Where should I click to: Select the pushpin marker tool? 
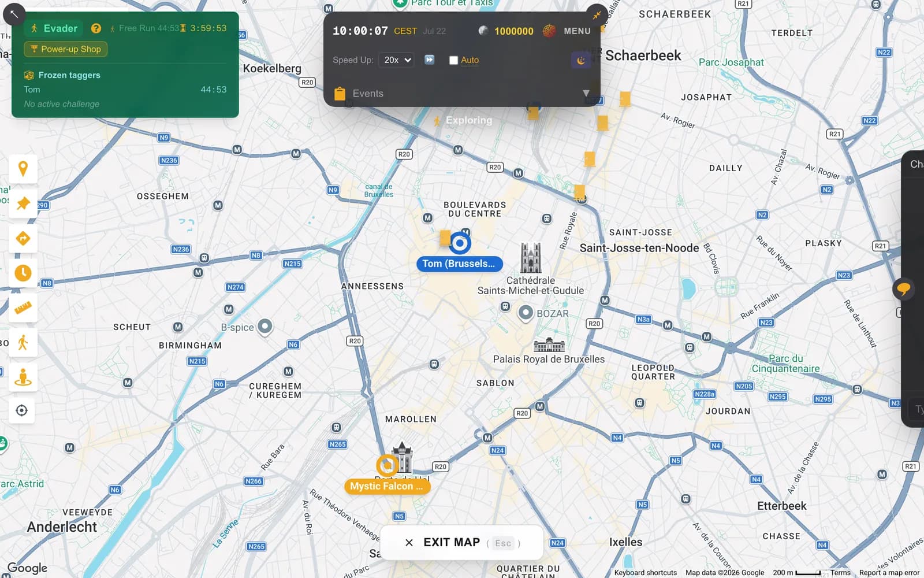pos(23,203)
